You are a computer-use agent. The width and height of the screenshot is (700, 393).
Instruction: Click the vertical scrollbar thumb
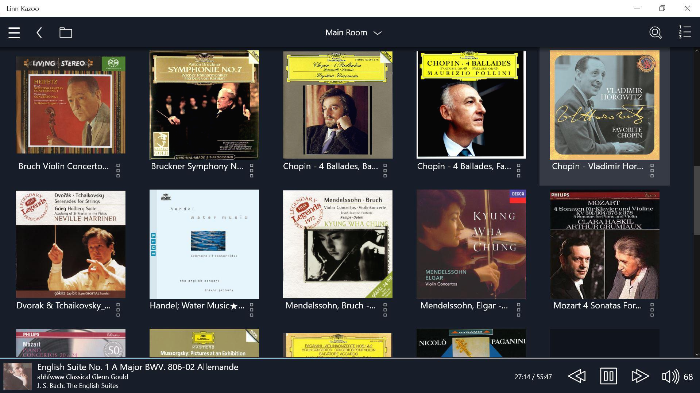coord(696,201)
